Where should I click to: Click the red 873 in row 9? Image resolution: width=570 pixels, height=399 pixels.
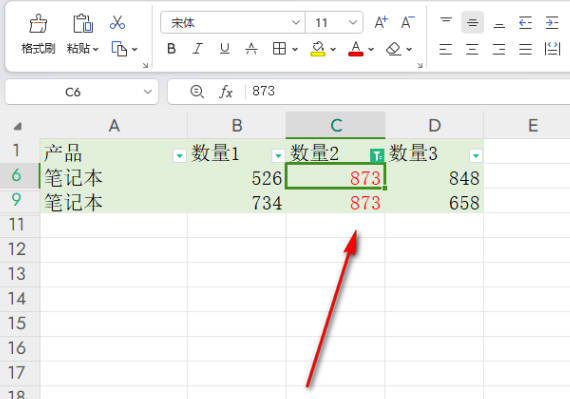[336, 202]
